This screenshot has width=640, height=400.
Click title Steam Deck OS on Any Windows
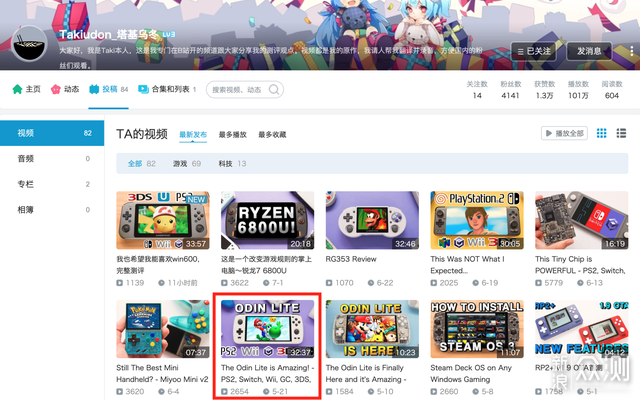pos(471,373)
